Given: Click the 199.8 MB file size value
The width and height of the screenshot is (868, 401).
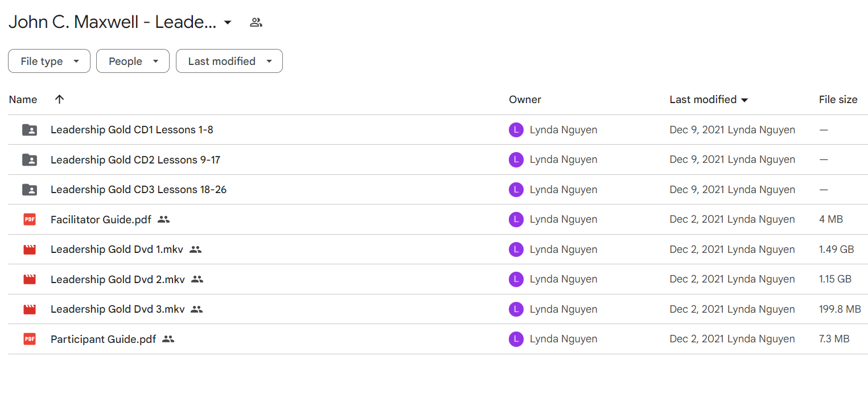Looking at the screenshot, I should pos(840,309).
